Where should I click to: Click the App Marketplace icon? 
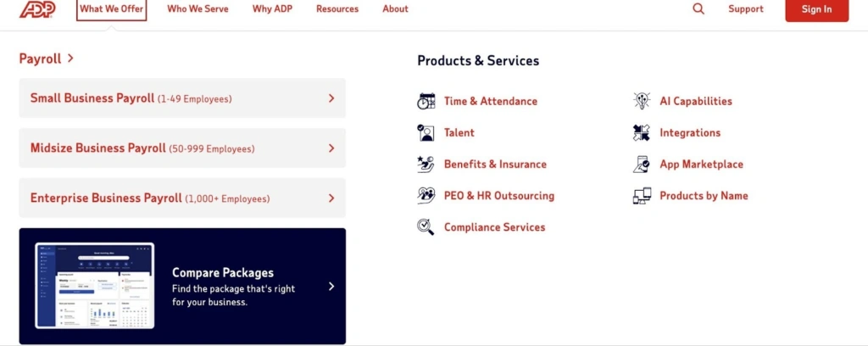(x=642, y=165)
